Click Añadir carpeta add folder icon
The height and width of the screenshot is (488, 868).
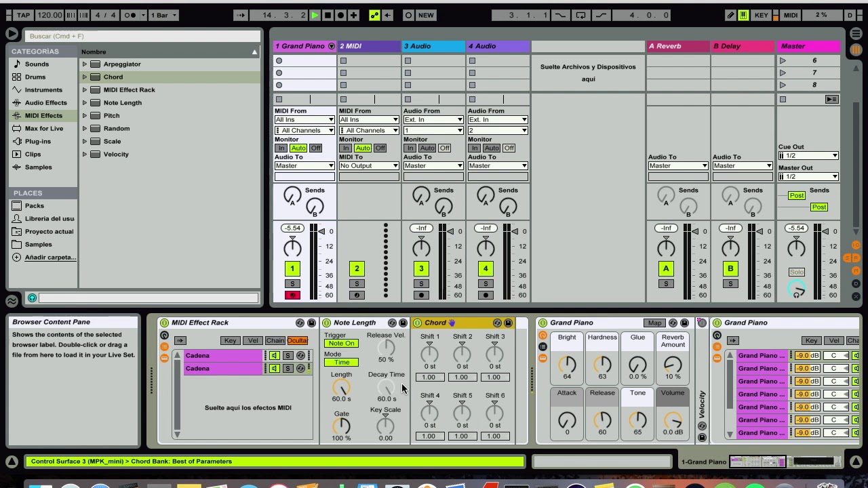[17, 258]
